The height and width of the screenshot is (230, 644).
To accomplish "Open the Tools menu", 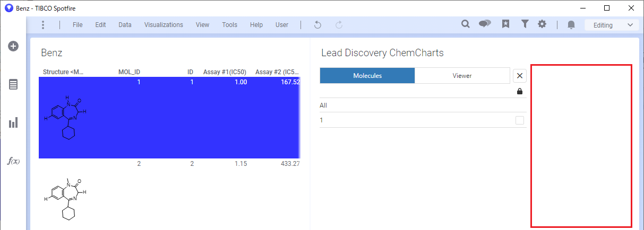I will pyautogui.click(x=229, y=25).
